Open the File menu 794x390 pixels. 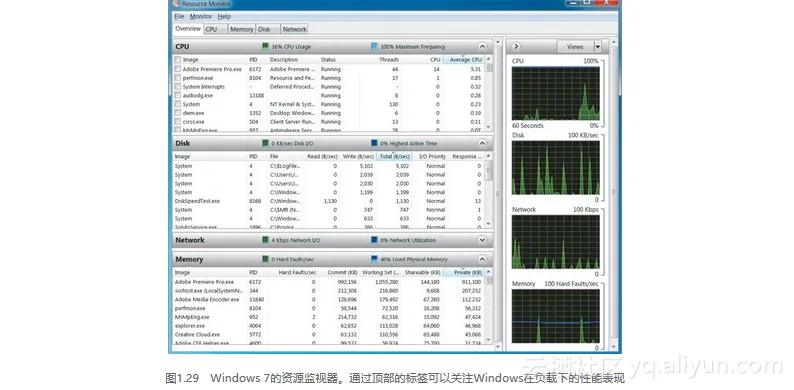point(179,17)
